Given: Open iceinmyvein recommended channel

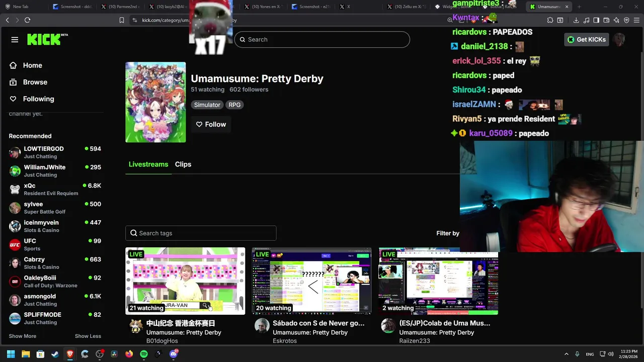Looking at the screenshot, I should (x=55, y=226).
